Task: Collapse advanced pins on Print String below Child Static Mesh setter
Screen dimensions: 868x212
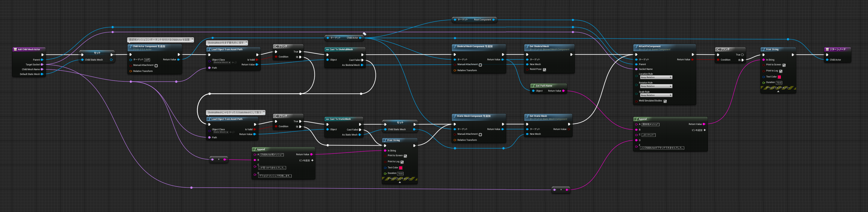Action: point(400,182)
